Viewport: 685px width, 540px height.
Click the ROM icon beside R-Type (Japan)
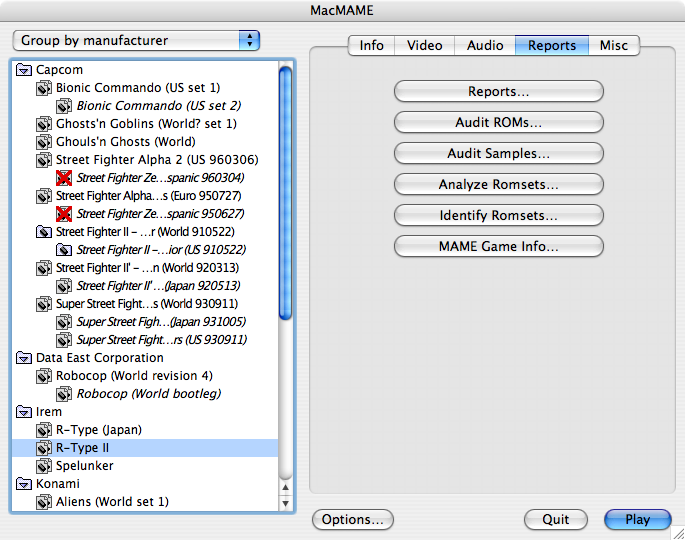tap(44, 430)
